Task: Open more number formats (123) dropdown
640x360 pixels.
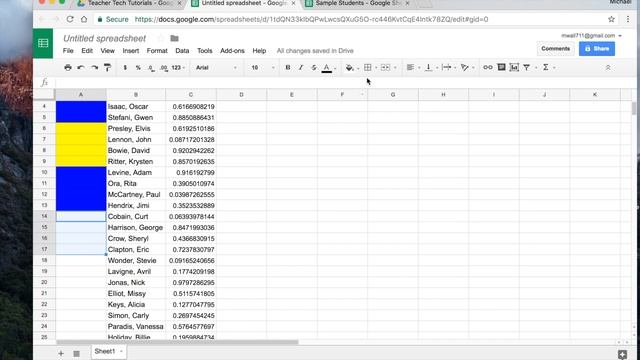Action: click(x=178, y=68)
